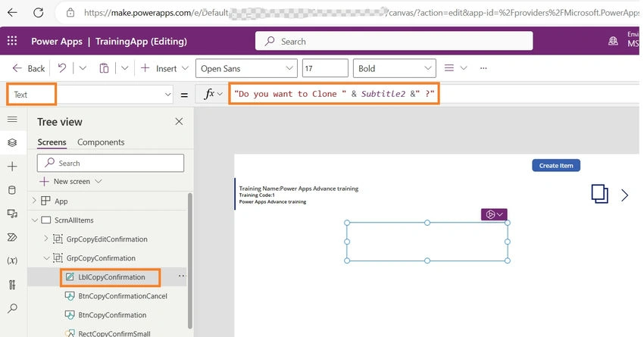Click the browser back arrow
Image resolution: width=644 pixels, height=337 pixels.
(x=12, y=12)
